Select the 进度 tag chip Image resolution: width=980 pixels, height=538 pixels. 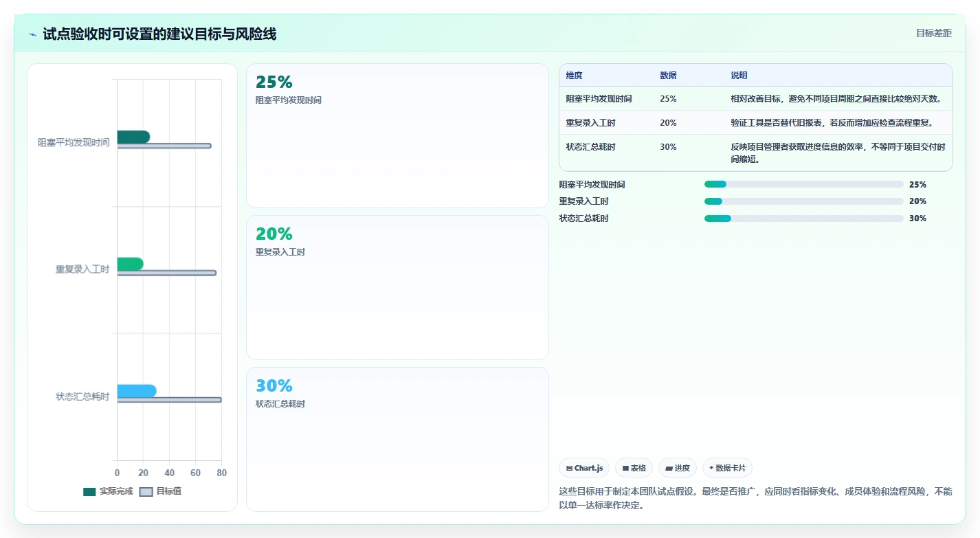(678, 468)
